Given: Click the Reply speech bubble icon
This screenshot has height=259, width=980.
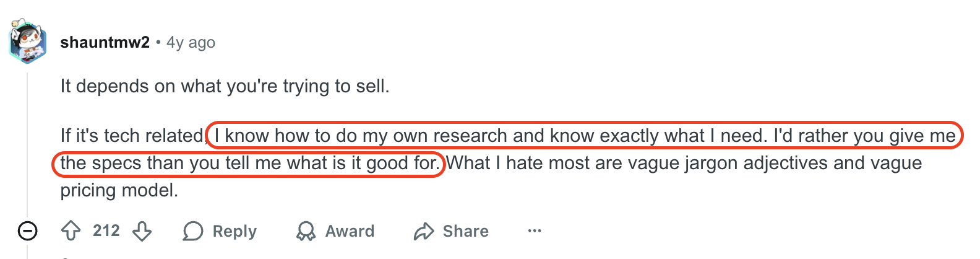Looking at the screenshot, I should point(193,231).
